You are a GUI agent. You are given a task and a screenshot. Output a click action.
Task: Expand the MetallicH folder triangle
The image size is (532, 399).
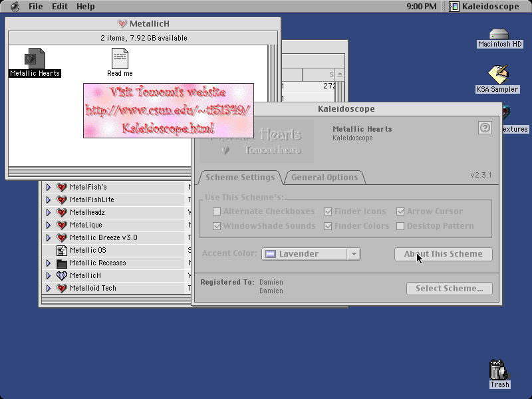[x=49, y=275]
